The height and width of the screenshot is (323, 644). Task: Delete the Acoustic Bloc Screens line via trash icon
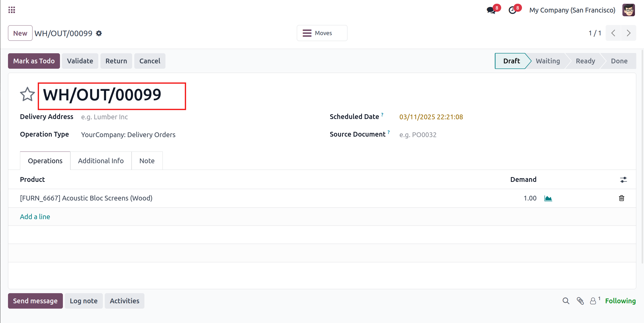tap(621, 198)
